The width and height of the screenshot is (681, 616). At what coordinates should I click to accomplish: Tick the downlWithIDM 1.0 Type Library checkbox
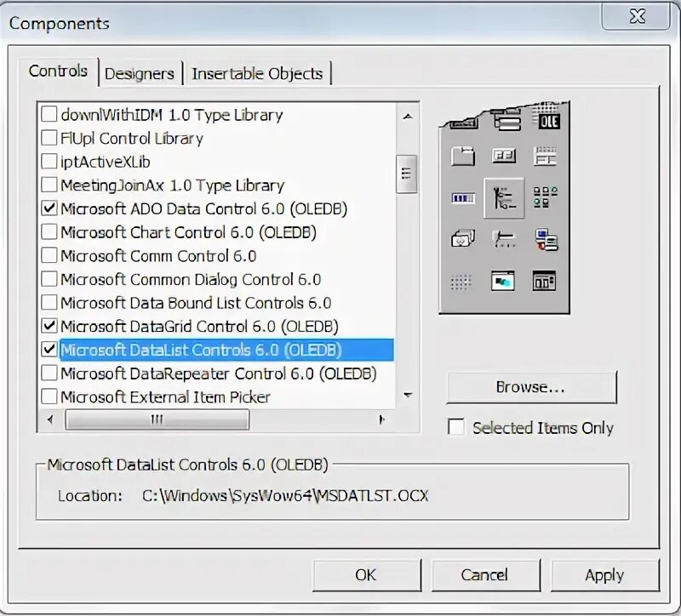pyautogui.click(x=49, y=115)
